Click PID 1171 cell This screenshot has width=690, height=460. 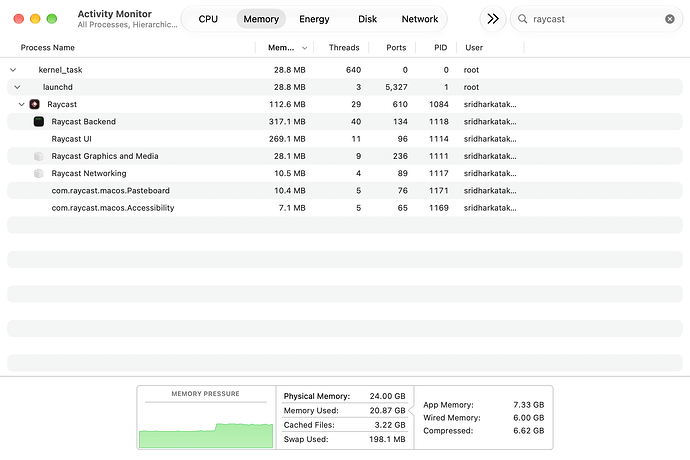coord(439,191)
